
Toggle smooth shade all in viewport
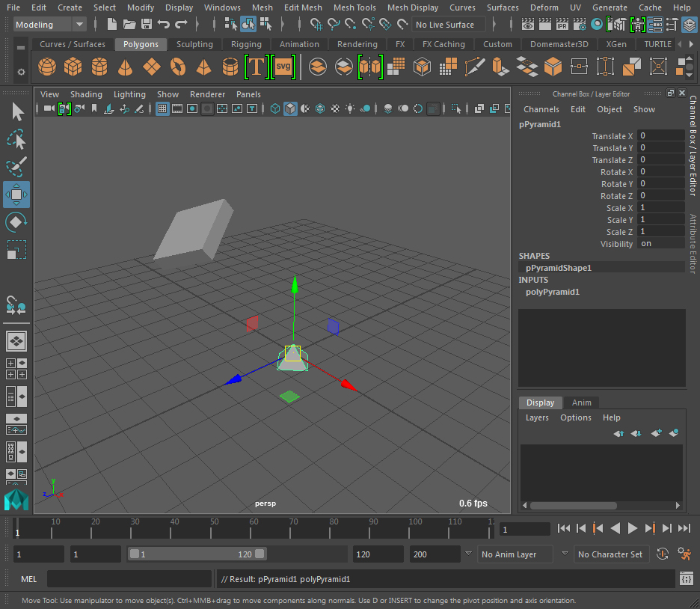[290, 109]
